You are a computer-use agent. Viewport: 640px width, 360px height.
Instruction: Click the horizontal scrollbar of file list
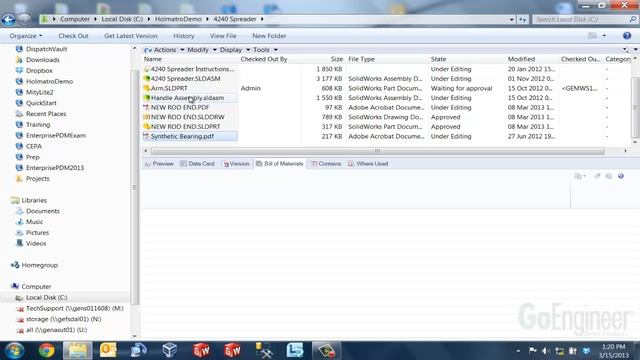pos(377,151)
